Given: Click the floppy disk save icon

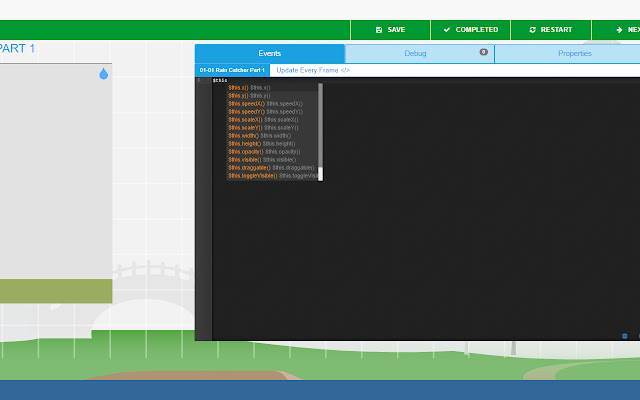Looking at the screenshot, I should point(379,30).
